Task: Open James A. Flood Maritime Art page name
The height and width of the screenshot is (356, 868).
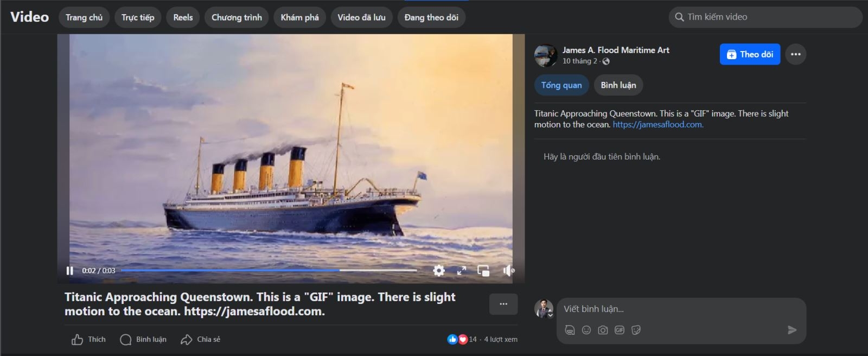Action: pyautogui.click(x=616, y=50)
